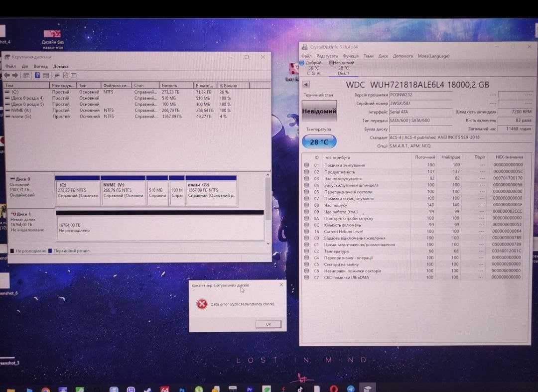Click the Буква диску field in CrystalDiskInfo
The width and height of the screenshot is (538, 392).
click(x=420, y=129)
